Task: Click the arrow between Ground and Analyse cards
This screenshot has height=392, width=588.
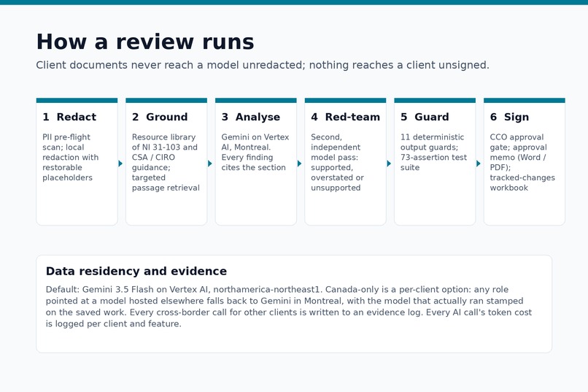Action: coord(210,164)
